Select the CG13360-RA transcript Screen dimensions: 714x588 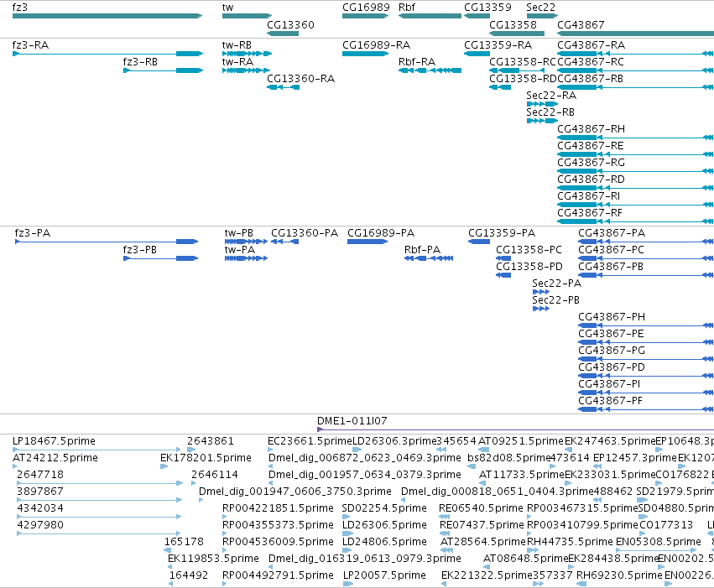283,87
